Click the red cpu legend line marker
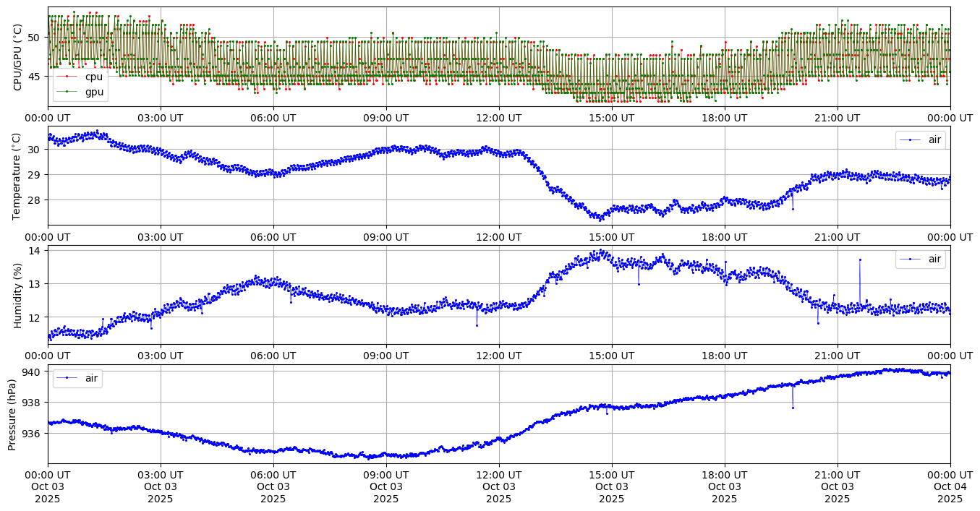The width and height of the screenshot is (980, 511). pos(67,77)
